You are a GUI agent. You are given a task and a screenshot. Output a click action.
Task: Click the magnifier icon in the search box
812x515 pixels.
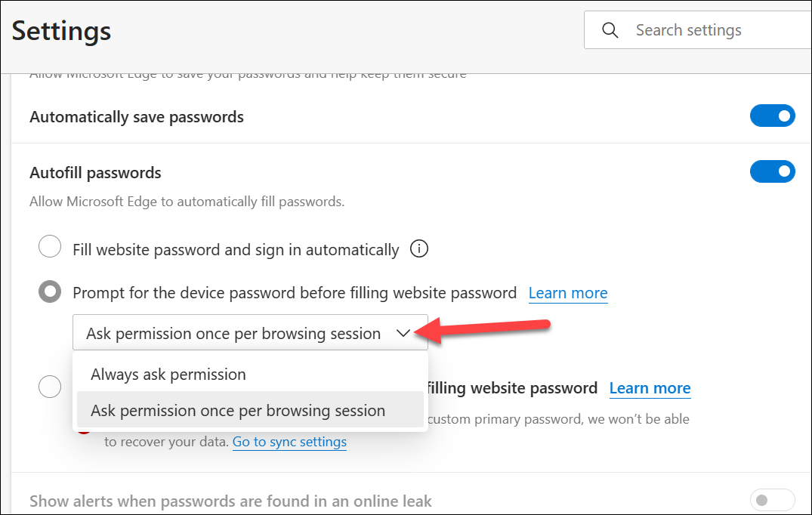(x=610, y=30)
